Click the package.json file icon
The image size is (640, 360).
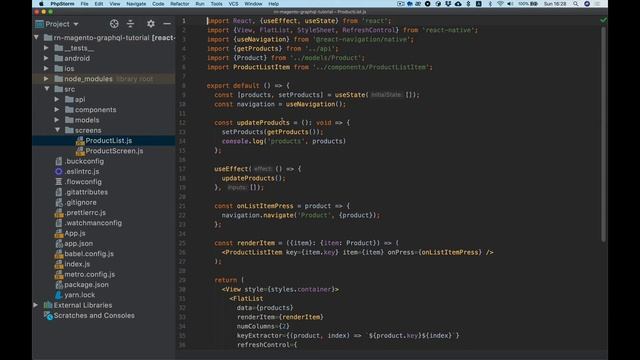(59, 284)
